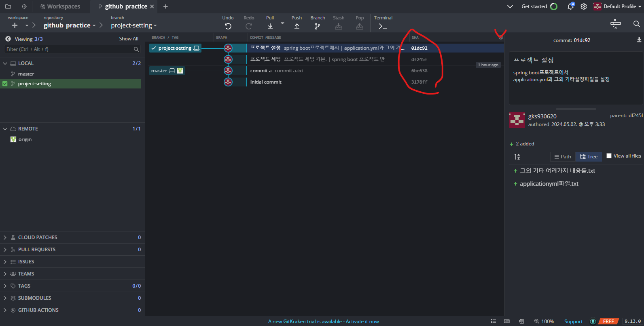The width and height of the screenshot is (644, 326).
Task: Click the plus under workspace label
Action: coord(15,25)
